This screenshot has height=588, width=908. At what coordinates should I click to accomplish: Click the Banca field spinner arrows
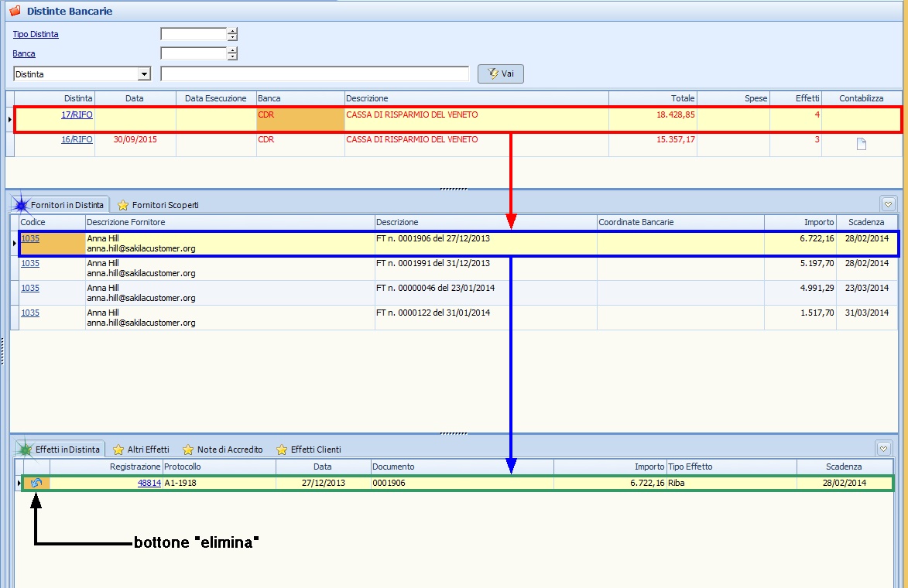coord(232,53)
